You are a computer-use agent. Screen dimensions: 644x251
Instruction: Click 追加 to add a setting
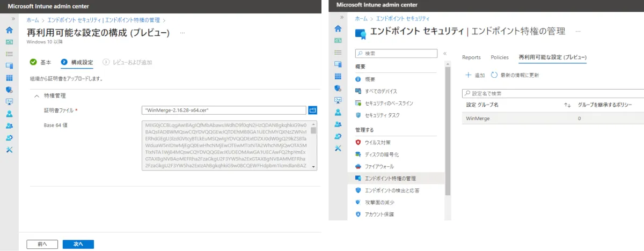click(475, 75)
